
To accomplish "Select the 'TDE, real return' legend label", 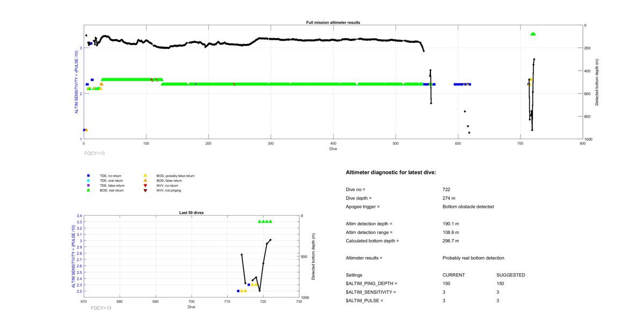I will pos(112,180).
